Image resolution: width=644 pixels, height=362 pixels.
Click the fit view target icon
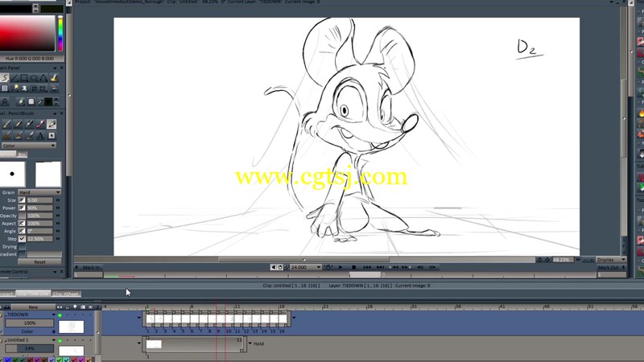(547, 260)
